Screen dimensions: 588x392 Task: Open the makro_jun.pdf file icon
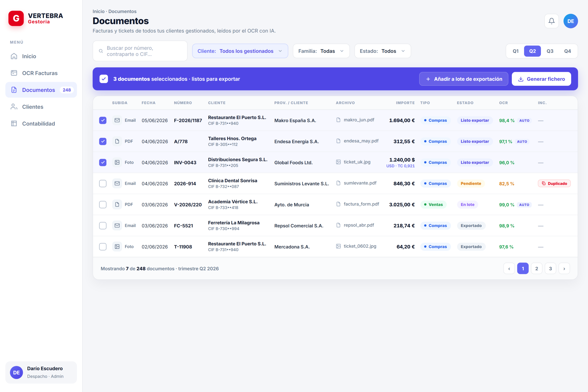tap(338, 120)
